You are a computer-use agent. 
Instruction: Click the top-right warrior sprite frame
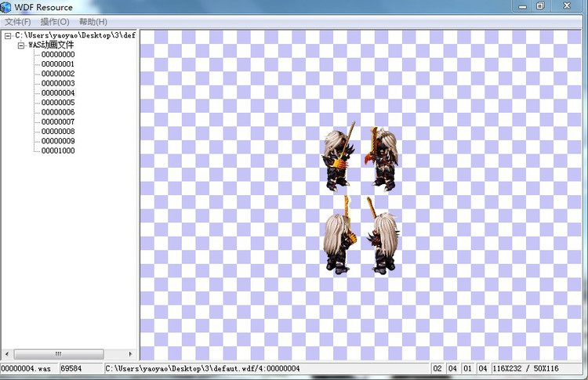coord(383,157)
